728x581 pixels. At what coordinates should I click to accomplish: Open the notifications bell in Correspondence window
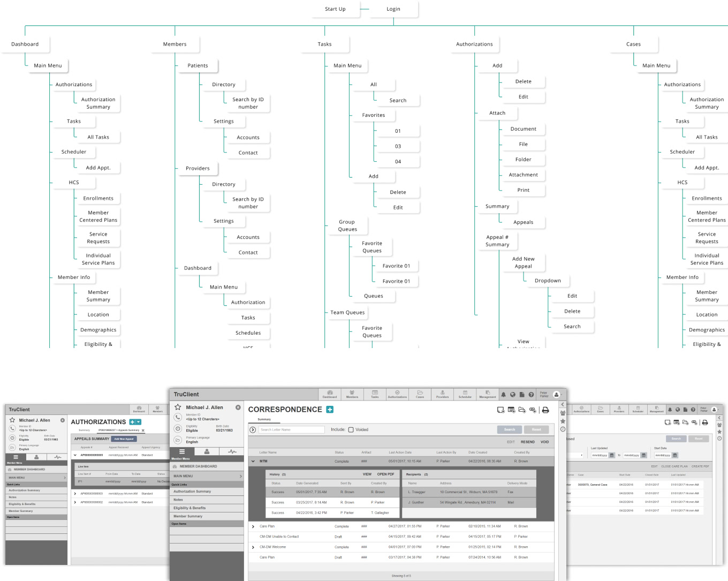[503, 395]
